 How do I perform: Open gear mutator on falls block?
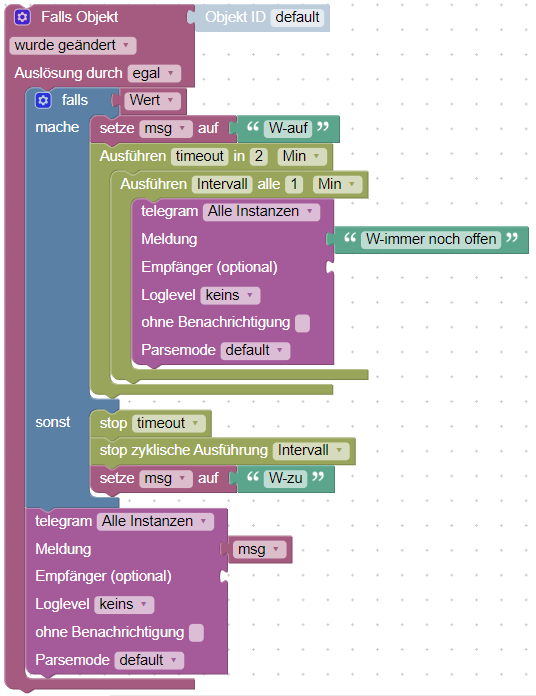tap(43, 100)
